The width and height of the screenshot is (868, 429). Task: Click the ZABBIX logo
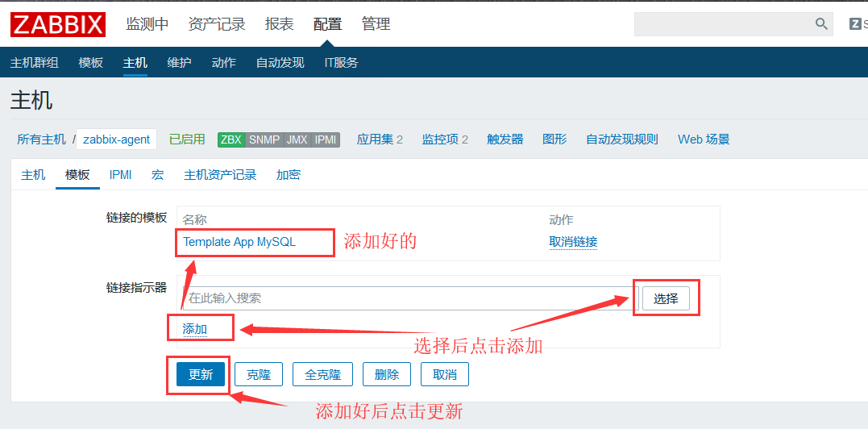pyautogui.click(x=57, y=24)
